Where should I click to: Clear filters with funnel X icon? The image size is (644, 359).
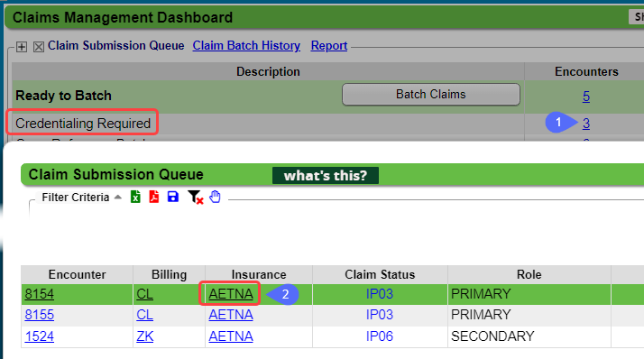pos(195,198)
